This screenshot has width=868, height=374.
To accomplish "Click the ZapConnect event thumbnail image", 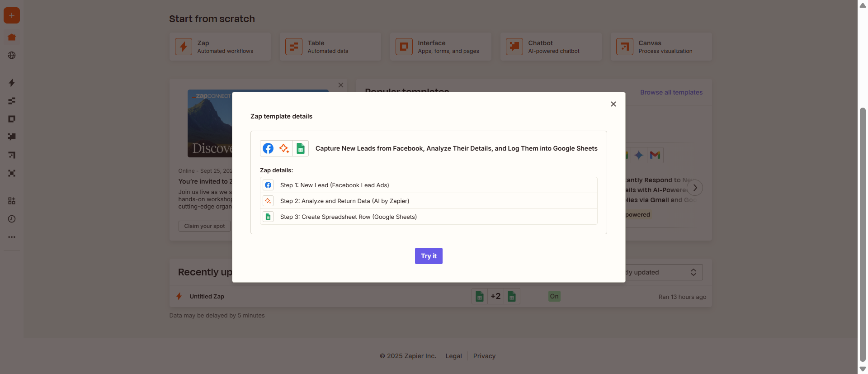I will tap(210, 123).
